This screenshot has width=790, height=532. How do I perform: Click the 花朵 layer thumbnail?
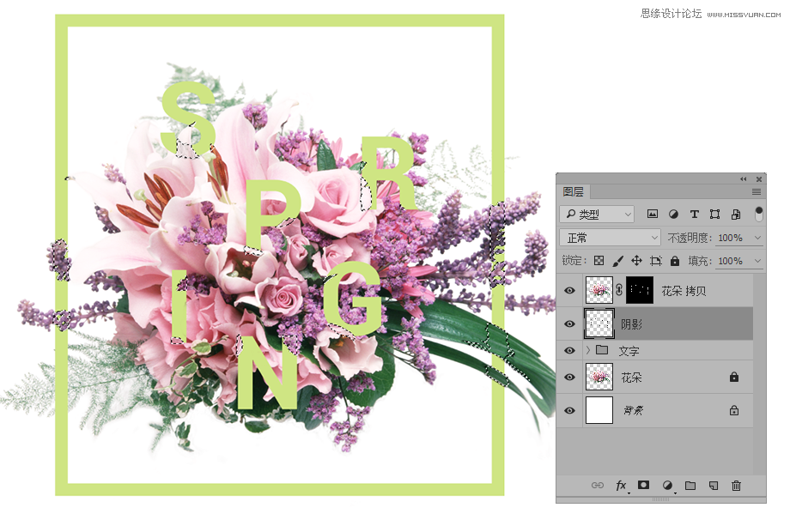click(x=599, y=377)
